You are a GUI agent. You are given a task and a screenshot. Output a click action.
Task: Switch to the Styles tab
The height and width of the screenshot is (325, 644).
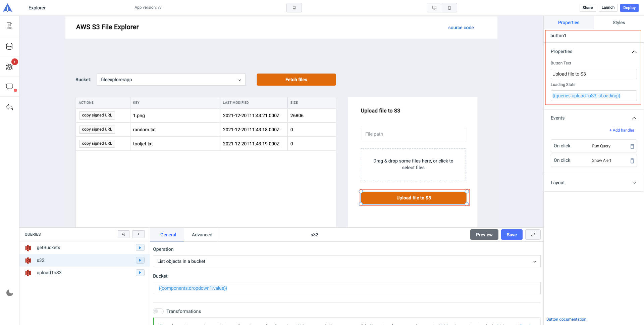(619, 22)
